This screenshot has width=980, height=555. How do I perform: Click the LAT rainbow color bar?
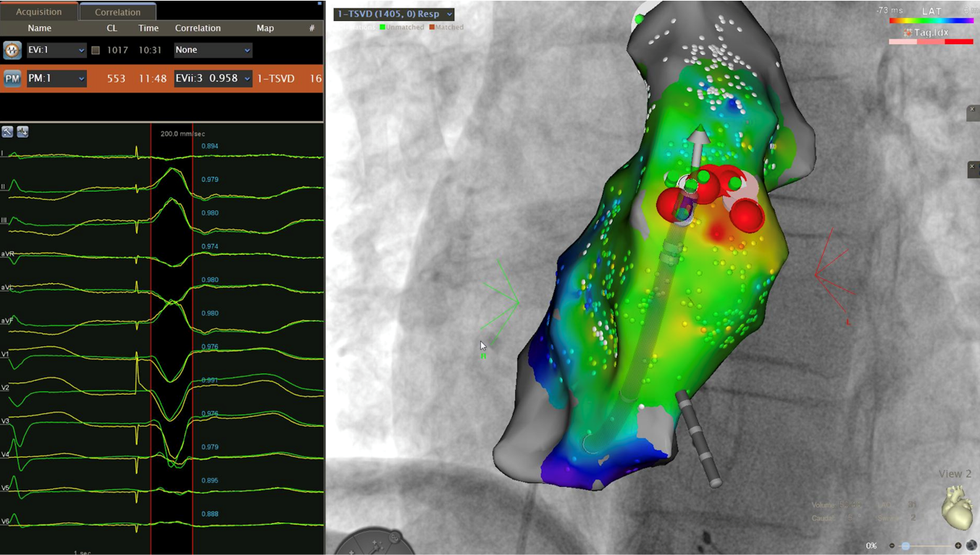[931, 20]
